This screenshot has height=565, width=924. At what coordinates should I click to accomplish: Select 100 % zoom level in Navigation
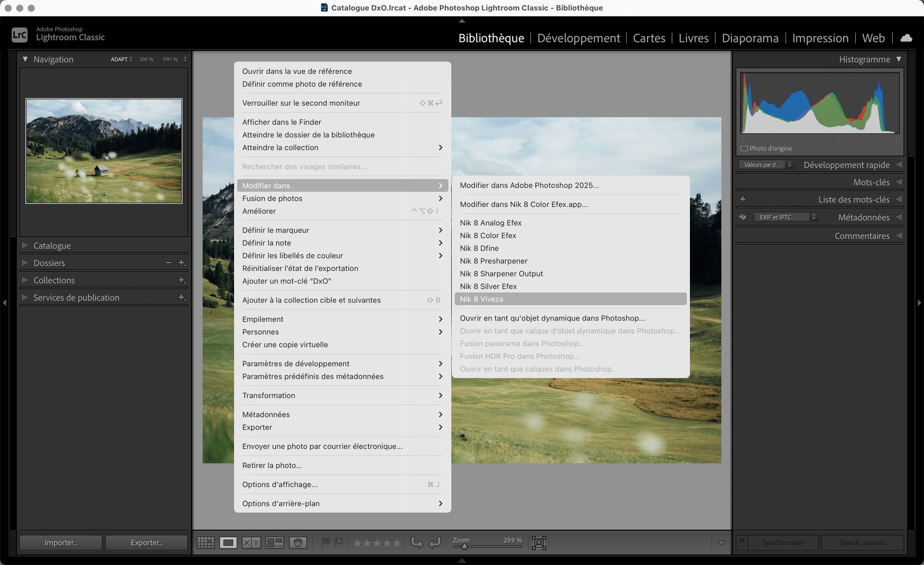[x=146, y=60]
